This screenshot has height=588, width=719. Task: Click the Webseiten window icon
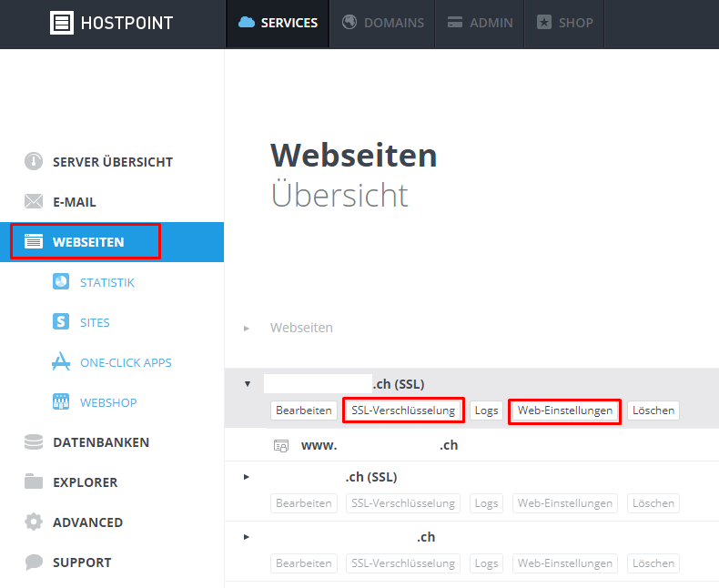tap(34, 241)
